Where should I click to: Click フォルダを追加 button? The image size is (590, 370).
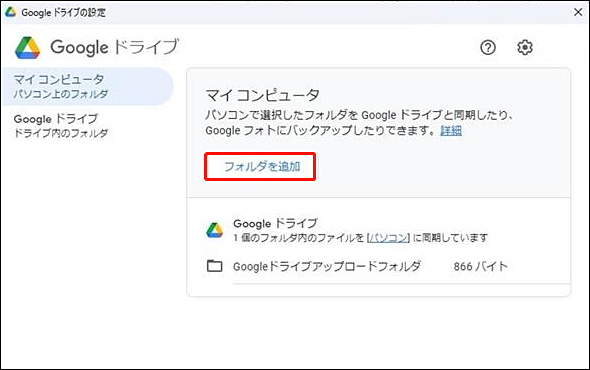(260, 166)
